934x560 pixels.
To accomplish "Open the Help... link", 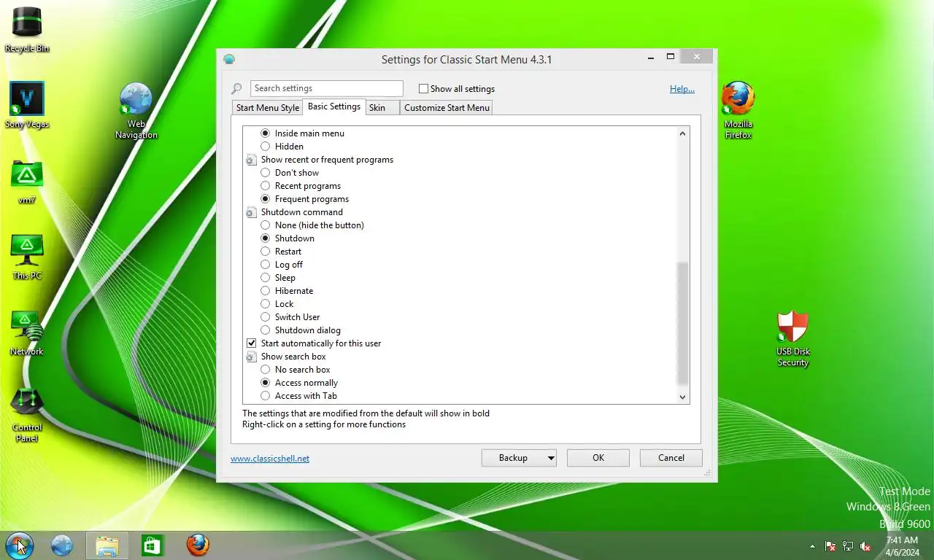I will tap(682, 89).
